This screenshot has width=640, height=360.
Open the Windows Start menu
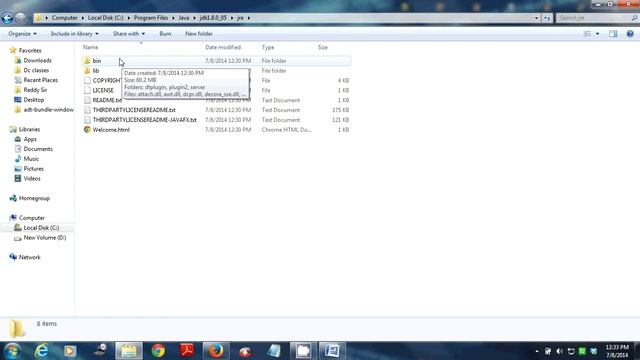pos(12,351)
